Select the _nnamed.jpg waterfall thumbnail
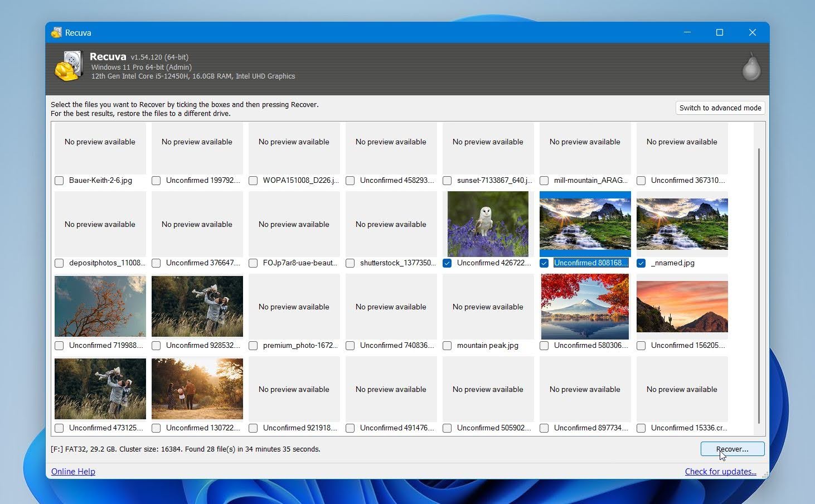The image size is (815, 504). (x=682, y=224)
